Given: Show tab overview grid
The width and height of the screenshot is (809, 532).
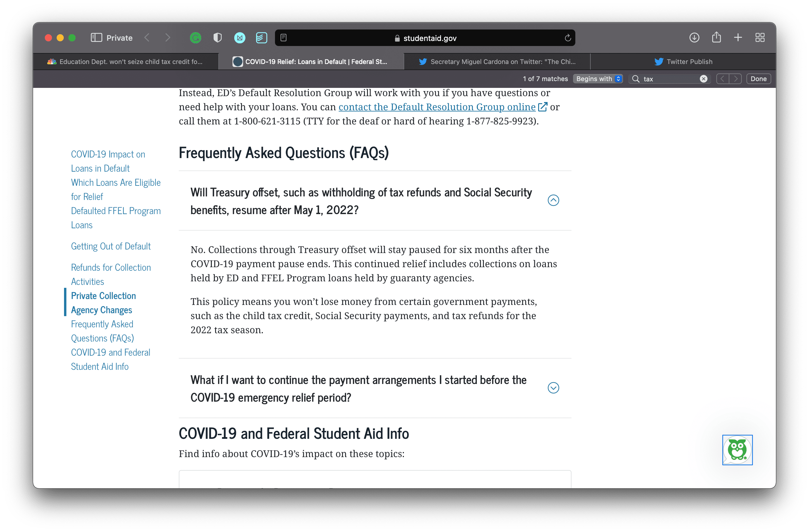Looking at the screenshot, I should [x=760, y=38].
